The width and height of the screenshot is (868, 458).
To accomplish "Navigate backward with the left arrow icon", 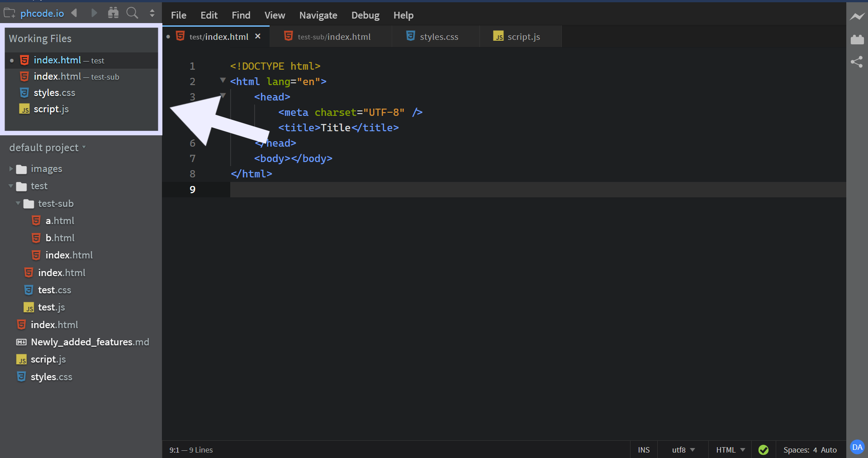I will coord(75,13).
